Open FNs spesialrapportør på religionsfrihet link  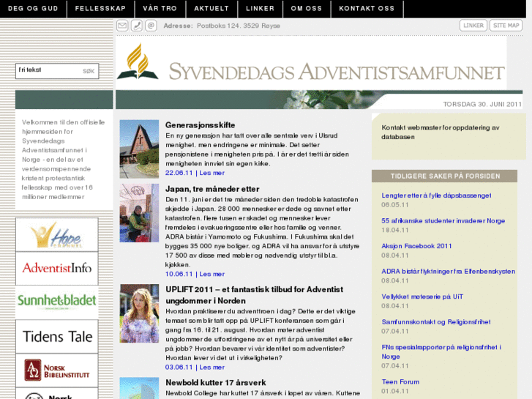click(441, 352)
